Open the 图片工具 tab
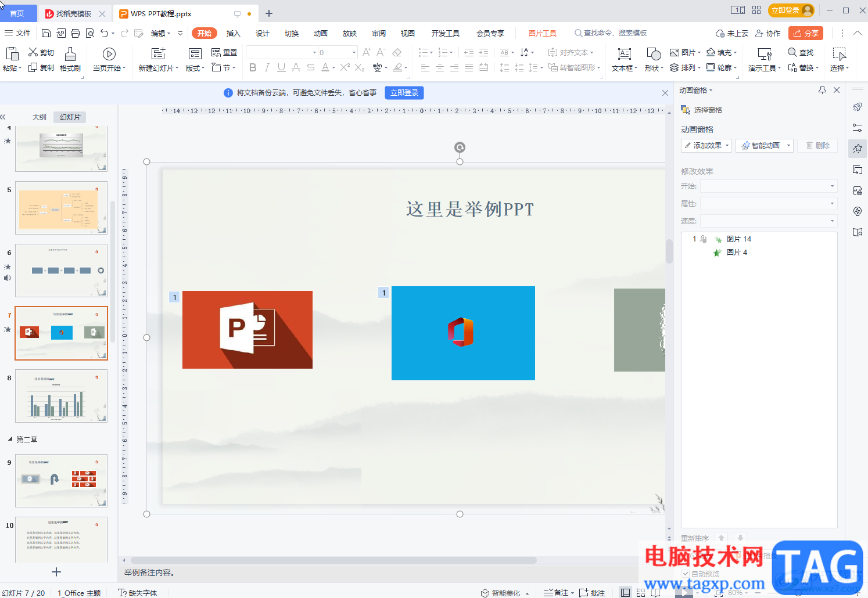 coord(542,33)
